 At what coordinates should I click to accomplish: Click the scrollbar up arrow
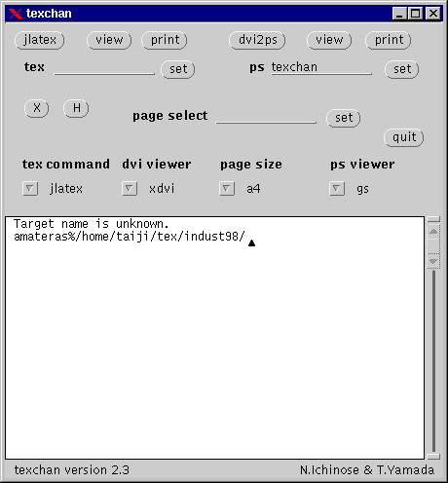coord(433,232)
